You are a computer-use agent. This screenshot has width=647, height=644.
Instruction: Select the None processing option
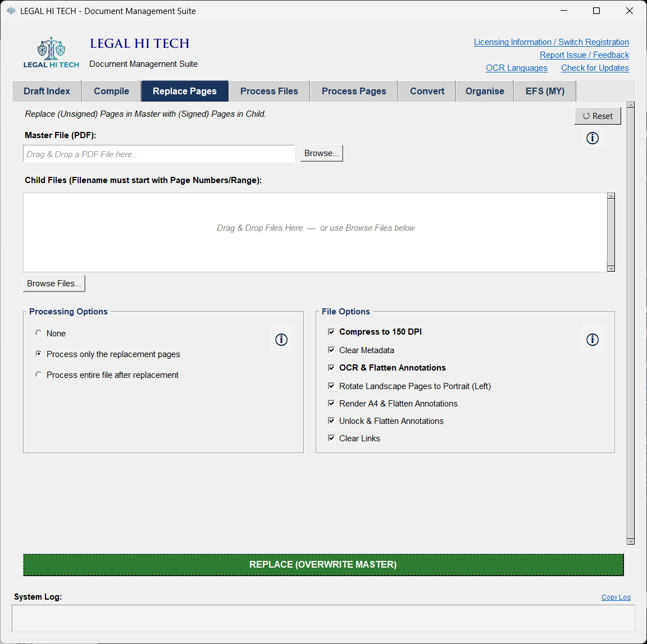point(38,333)
